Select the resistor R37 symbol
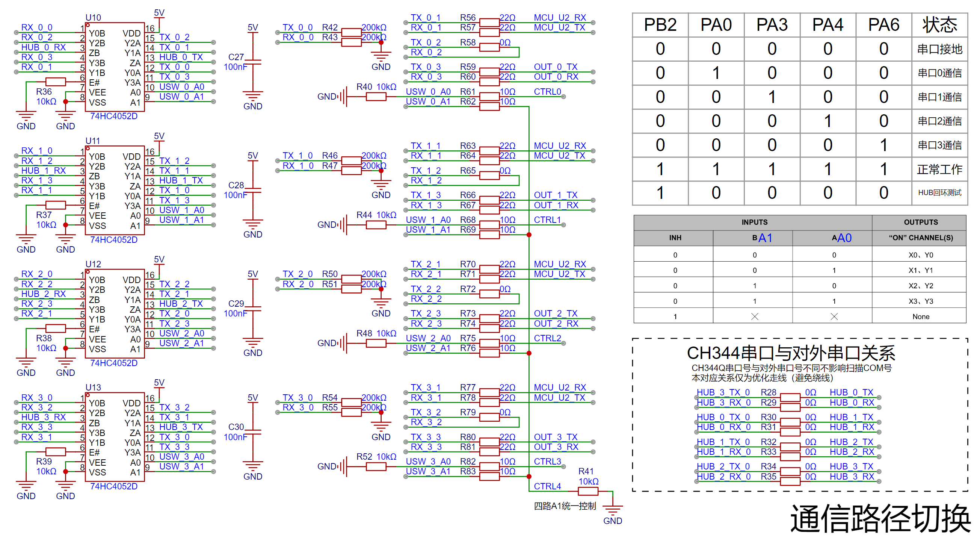This screenshot has width=980, height=539. 56,205
